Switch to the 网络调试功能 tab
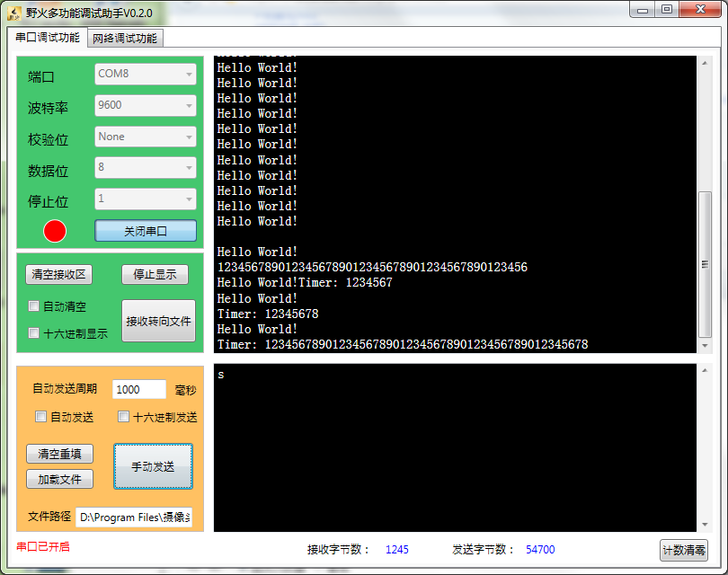 pos(125,39)
